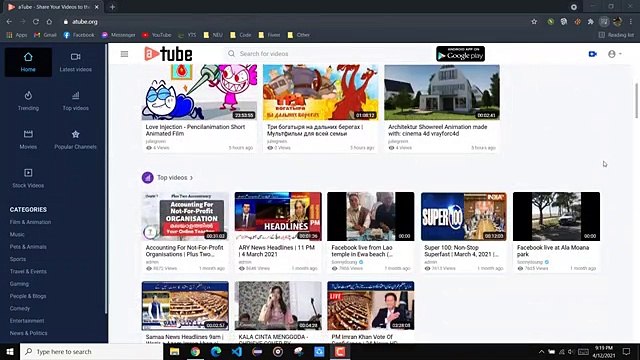
Task: Play Facebook live Lao temple thumbnail
Action: 371,216
